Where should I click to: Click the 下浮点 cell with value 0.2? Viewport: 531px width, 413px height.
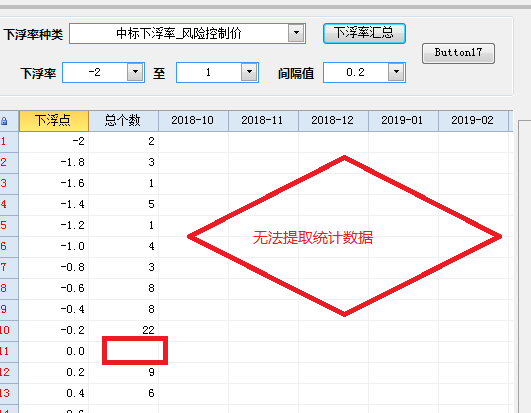point(54,372)
